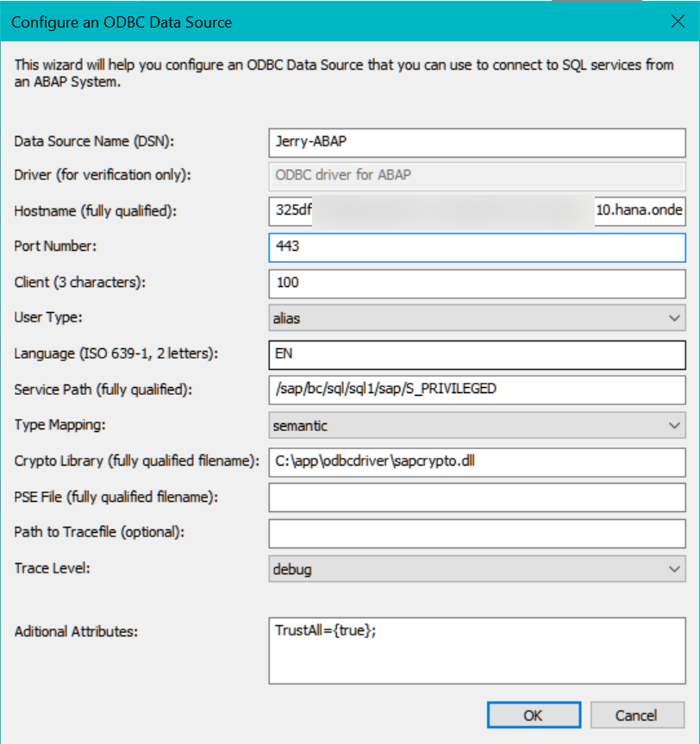Select the Client field showing 100

point(477,284)
